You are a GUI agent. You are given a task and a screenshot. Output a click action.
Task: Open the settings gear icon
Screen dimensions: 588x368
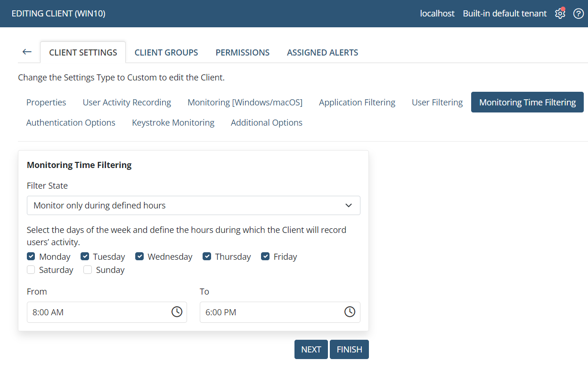[560, 14]
